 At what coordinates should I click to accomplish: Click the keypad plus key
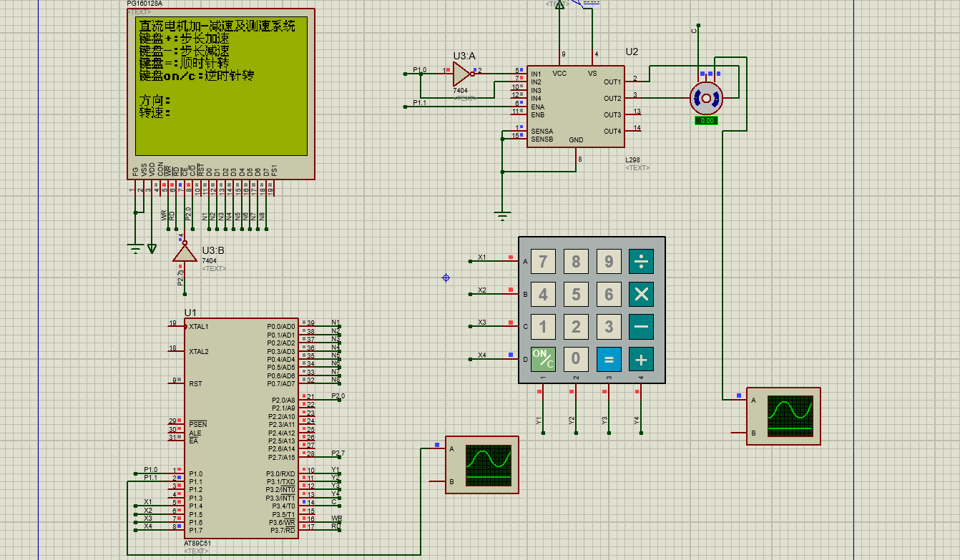pyautogui.click(x=642, y=359)
